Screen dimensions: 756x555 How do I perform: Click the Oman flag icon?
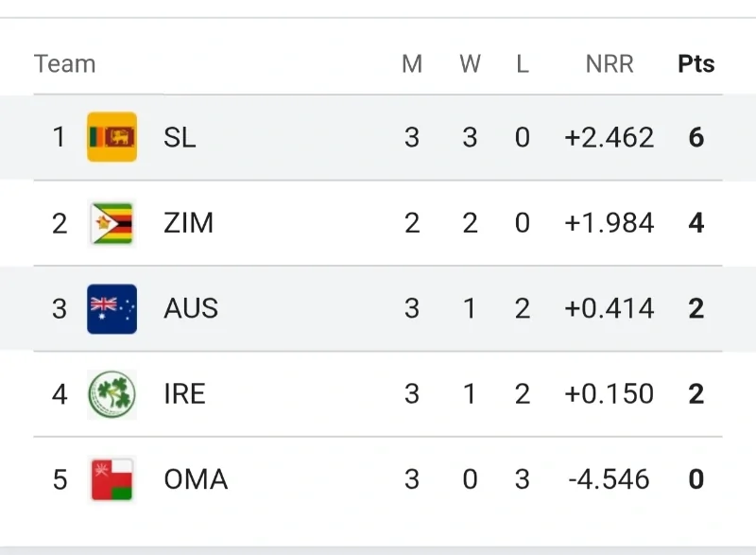point(112,479)
